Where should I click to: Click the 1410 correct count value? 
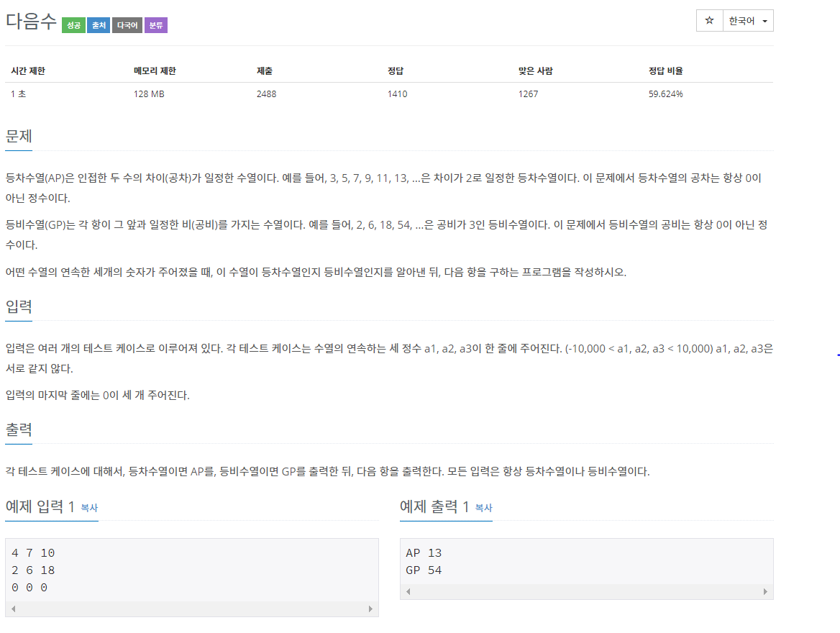pyautogui.click(x=397, y=94)
